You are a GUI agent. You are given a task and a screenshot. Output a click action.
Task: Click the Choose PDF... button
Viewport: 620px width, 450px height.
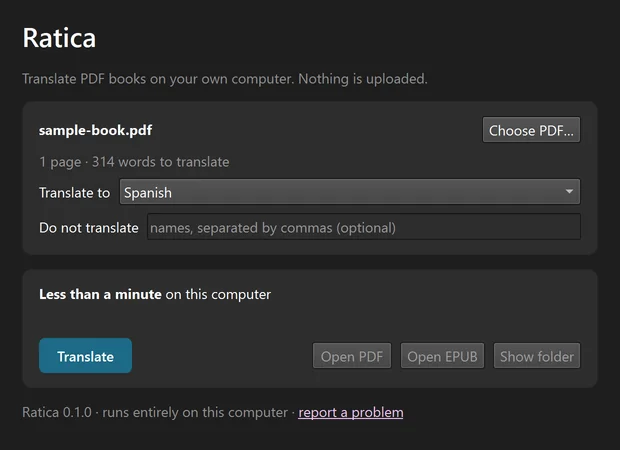[531, 130]
